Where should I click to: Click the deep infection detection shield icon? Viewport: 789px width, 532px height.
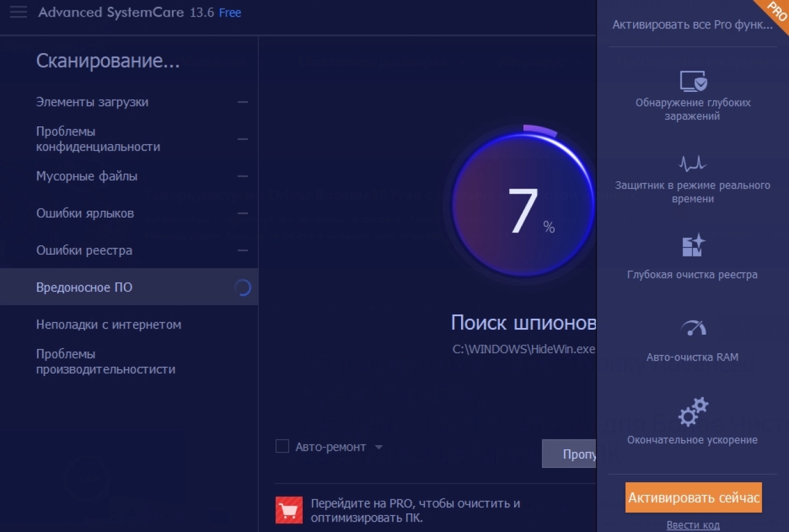click(693, 81)
